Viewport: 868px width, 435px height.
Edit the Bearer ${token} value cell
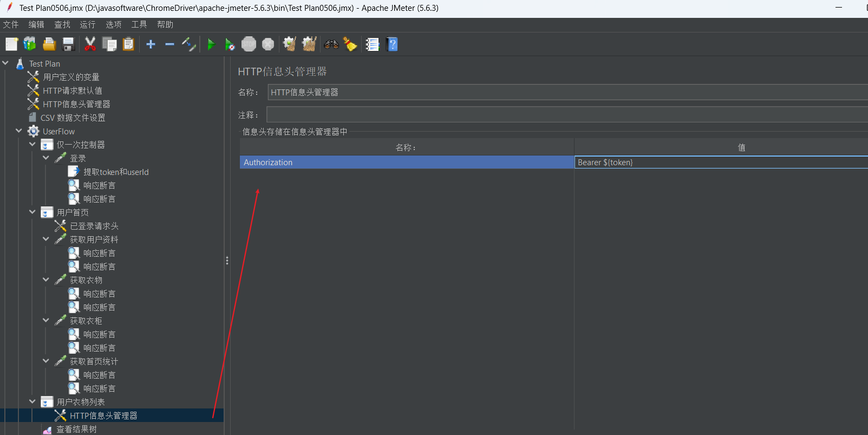coord(721,162)
